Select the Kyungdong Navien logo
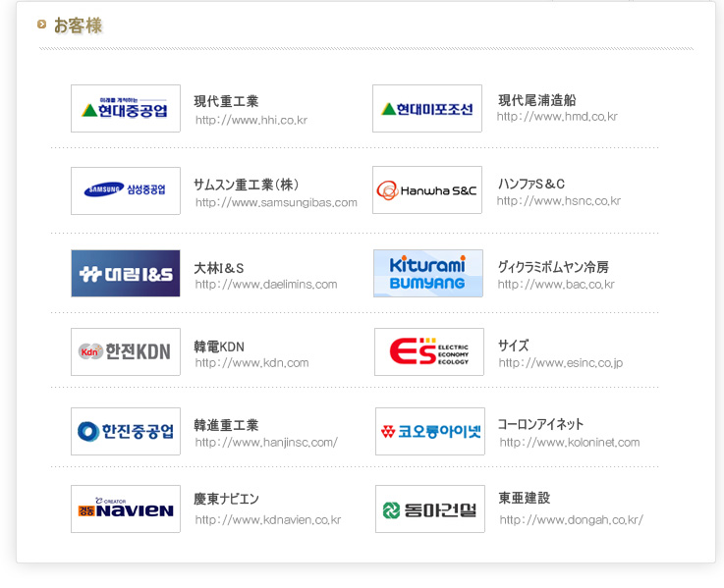This screenshot has height=588, width=724. point(126,508)
